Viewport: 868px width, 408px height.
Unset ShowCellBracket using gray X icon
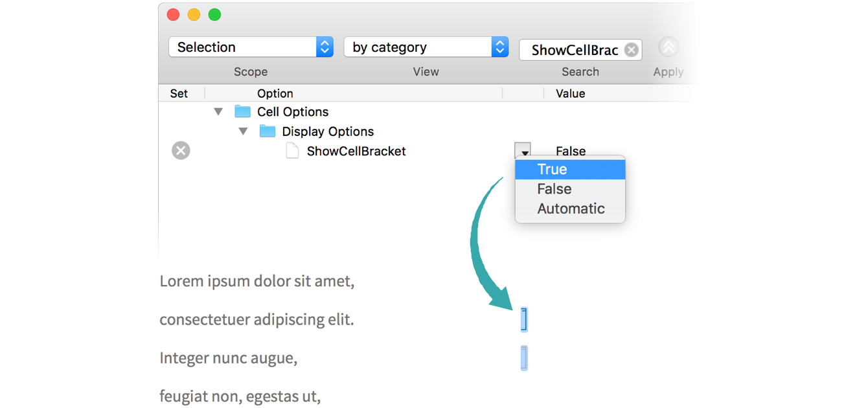click(x=181, y=151)
